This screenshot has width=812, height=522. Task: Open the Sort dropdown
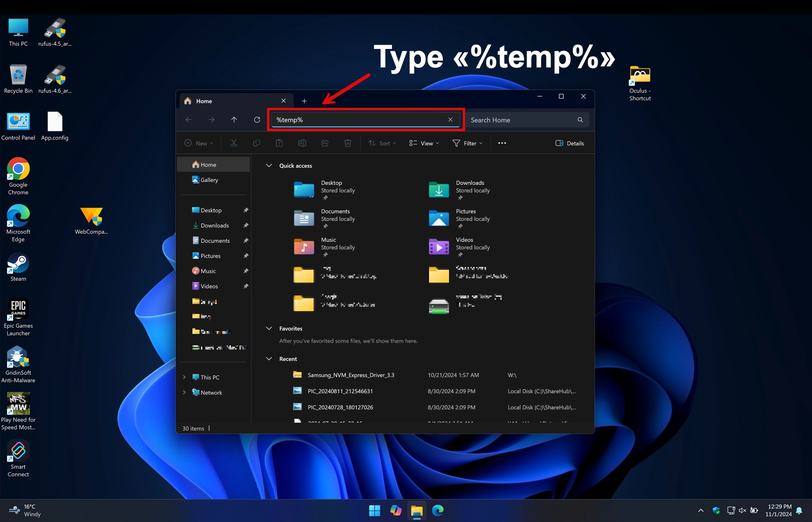382,143
